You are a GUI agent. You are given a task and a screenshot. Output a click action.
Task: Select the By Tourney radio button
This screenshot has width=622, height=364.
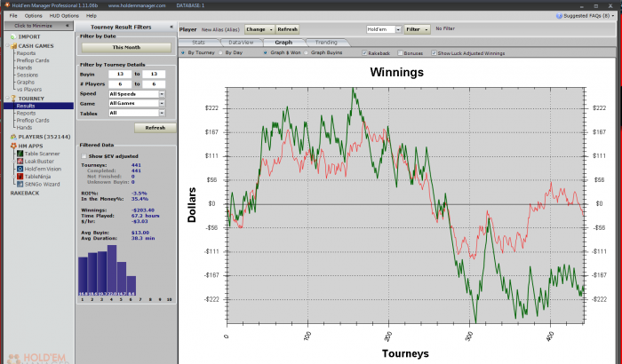pyautogui.click(x=182, y=52)
